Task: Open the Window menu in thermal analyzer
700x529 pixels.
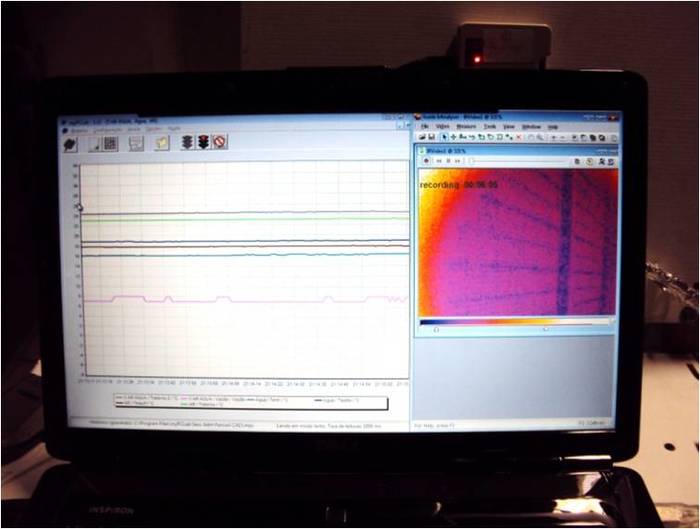Action: click(531, 127)
